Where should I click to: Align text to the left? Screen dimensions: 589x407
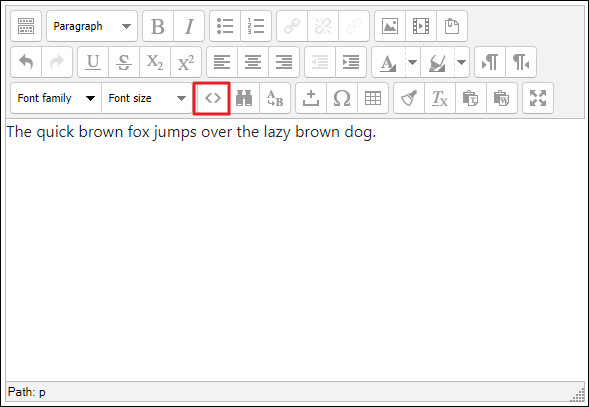coord(222,62)
